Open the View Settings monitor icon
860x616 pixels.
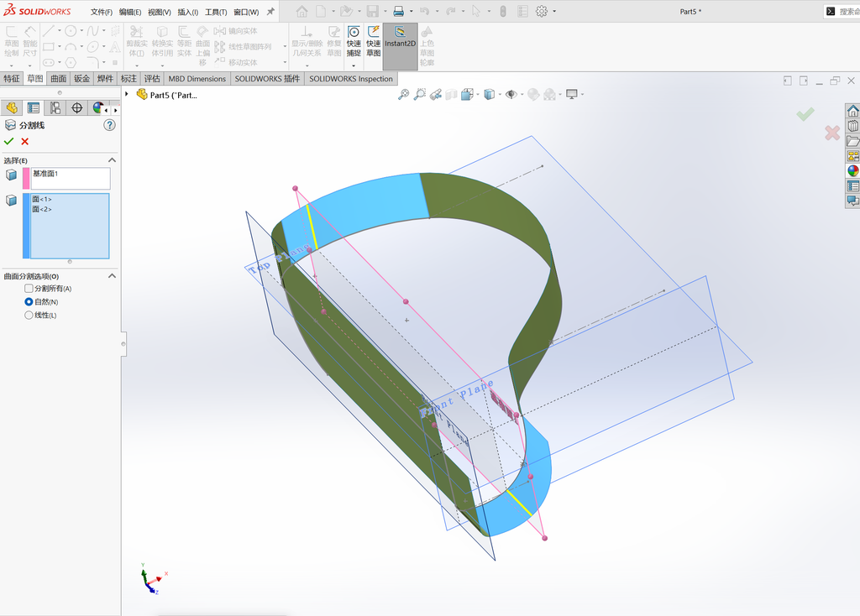tap(572, 94)
